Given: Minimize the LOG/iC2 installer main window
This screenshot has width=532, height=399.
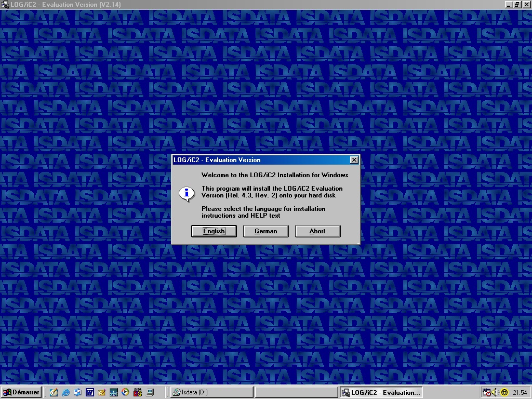Looking at the screenshot, I should (x=509, y=5).
